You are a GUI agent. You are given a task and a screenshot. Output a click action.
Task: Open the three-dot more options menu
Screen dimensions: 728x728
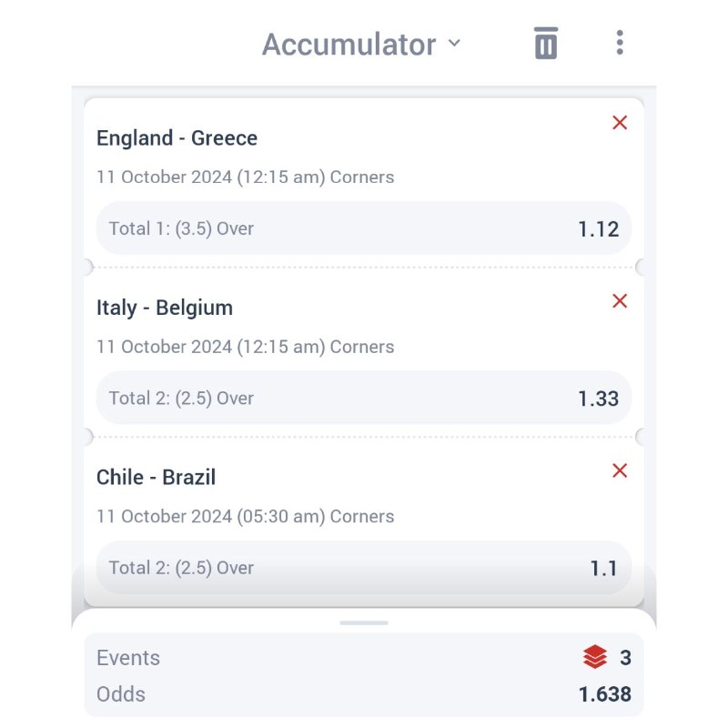(620, 43)
